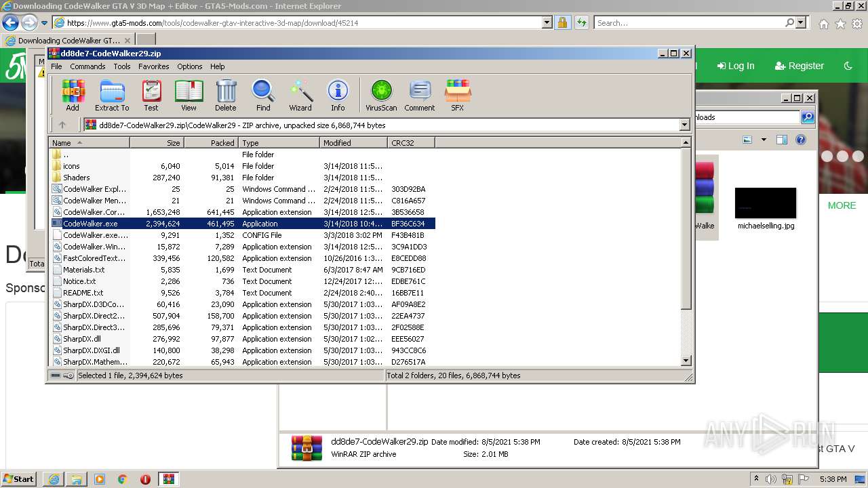Open the Favorites menu
868x488 pixels.
[154, 66]
